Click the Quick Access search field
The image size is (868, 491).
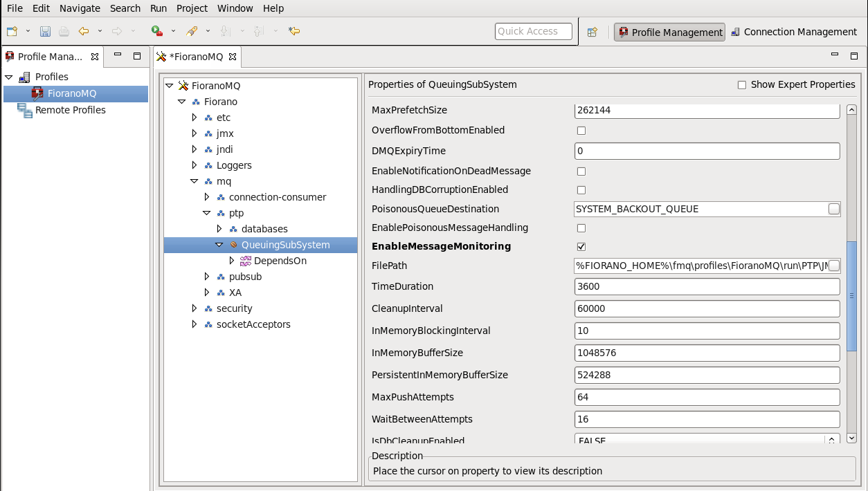point(534,31)
